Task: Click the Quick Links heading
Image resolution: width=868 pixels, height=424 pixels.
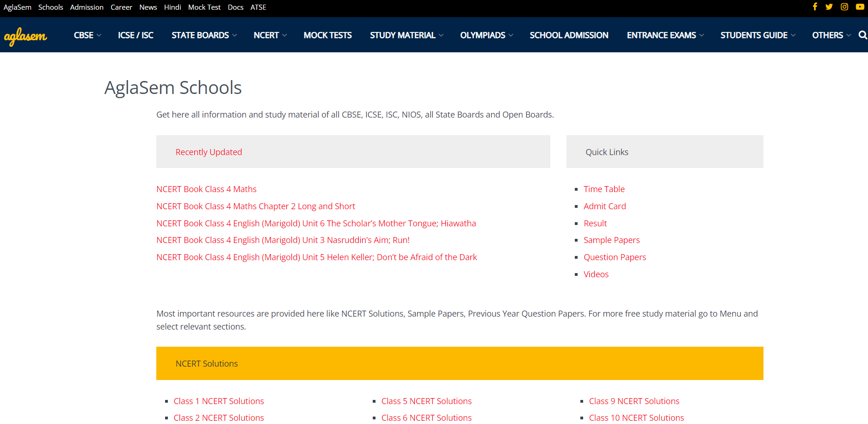Action: coord(607,152)
